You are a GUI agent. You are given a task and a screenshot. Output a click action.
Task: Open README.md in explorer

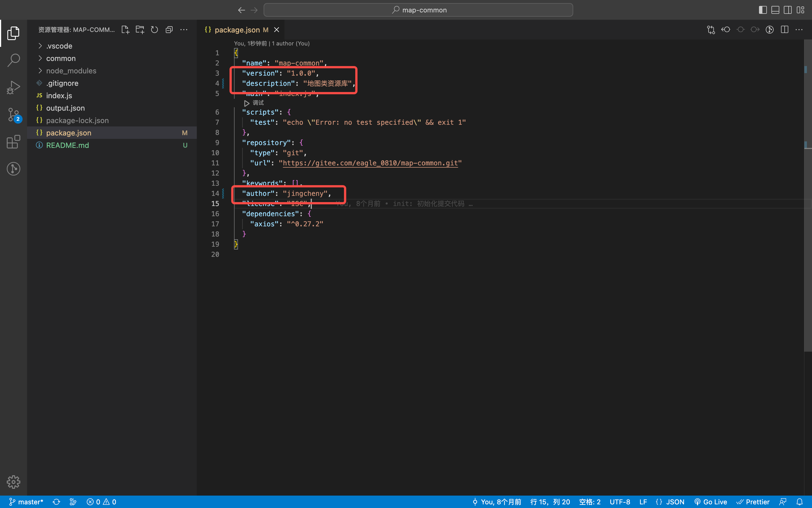click(x=112, y=145)
